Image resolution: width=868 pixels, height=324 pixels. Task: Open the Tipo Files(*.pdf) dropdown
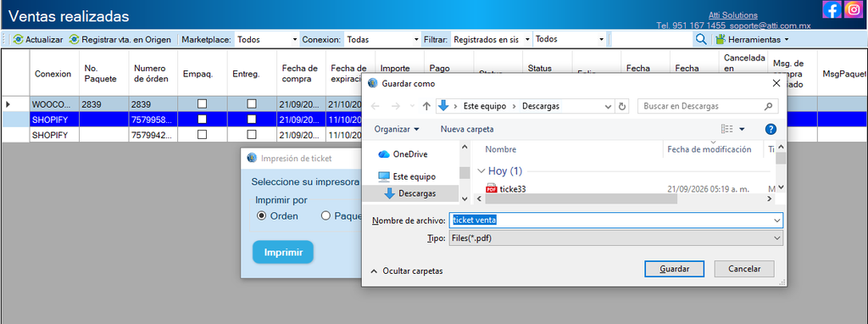click(615, 238)
